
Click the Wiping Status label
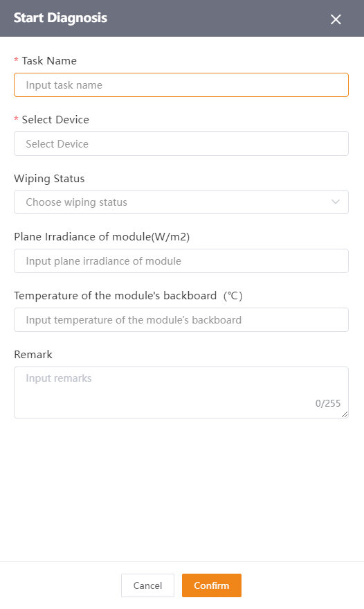pyautogui.click(x=49, y=179)
